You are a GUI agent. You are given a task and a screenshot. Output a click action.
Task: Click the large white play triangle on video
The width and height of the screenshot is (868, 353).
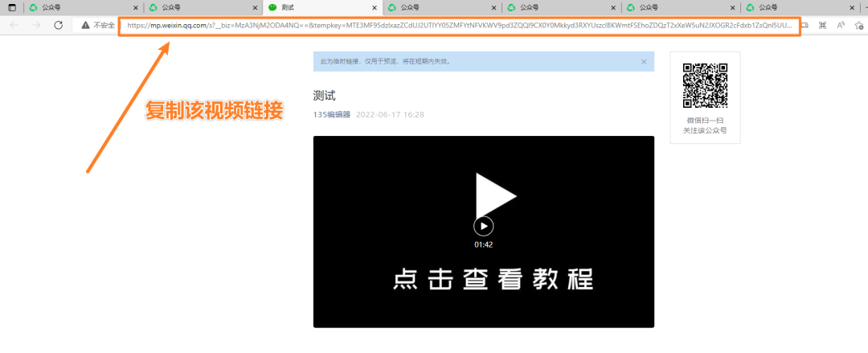(493, 194)
